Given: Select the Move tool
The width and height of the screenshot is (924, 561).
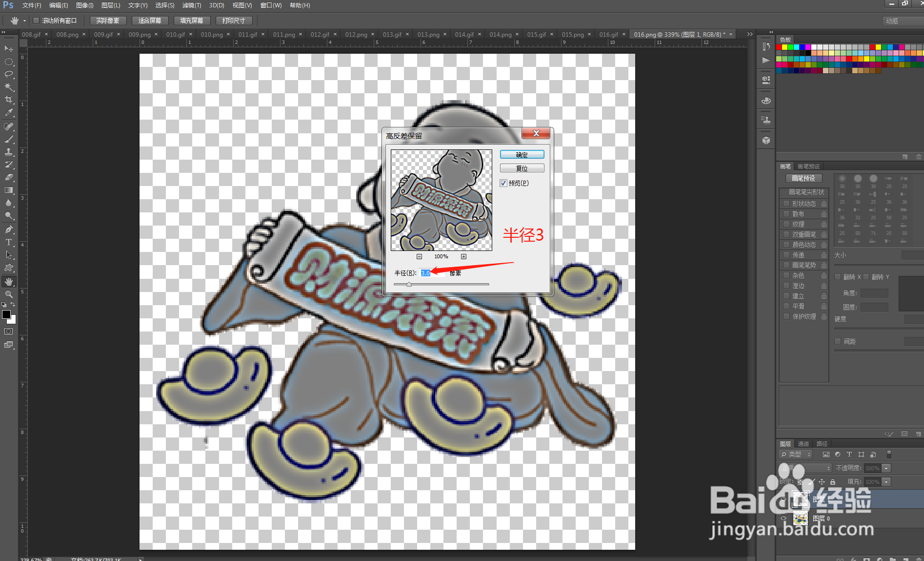Looking at the screenshot, I should [9, 48].
